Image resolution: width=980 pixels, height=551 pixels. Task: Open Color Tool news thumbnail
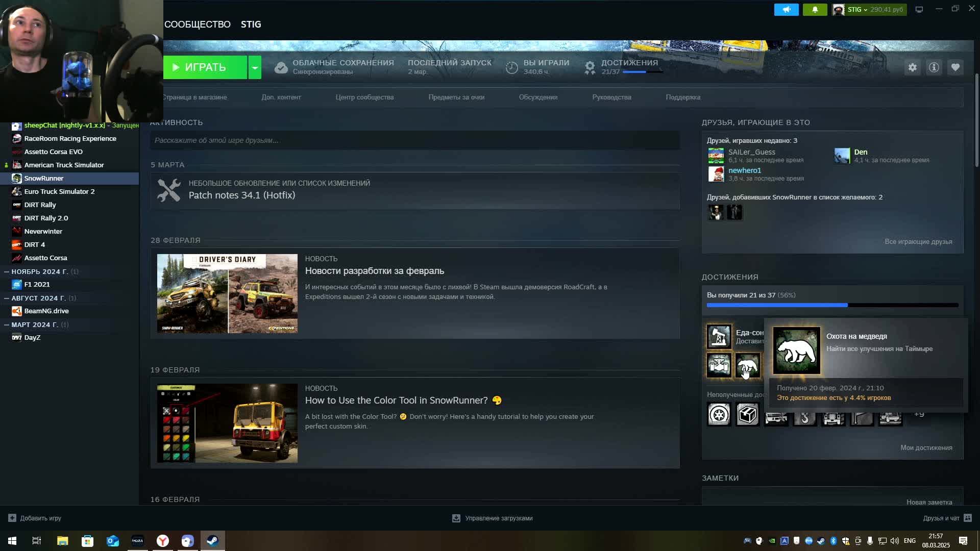tap(227, 423)
